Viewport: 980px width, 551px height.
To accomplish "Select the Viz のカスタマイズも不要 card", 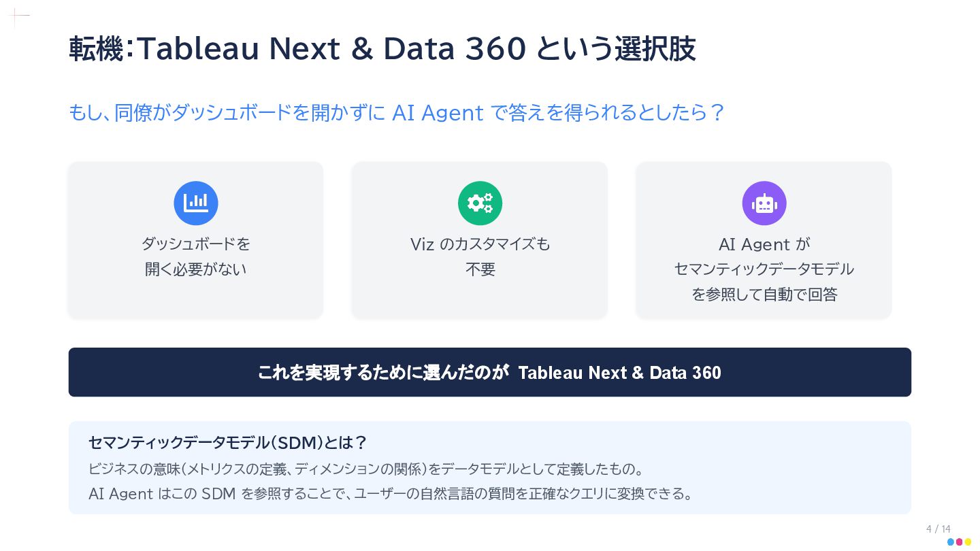I will tap(480, 239).
